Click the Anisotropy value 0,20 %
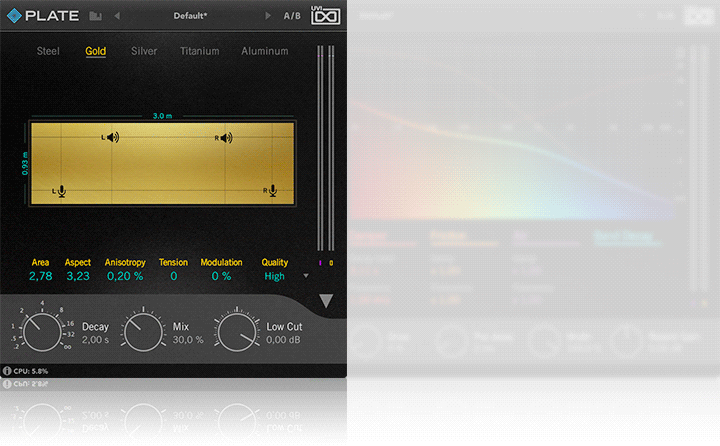 125,276
